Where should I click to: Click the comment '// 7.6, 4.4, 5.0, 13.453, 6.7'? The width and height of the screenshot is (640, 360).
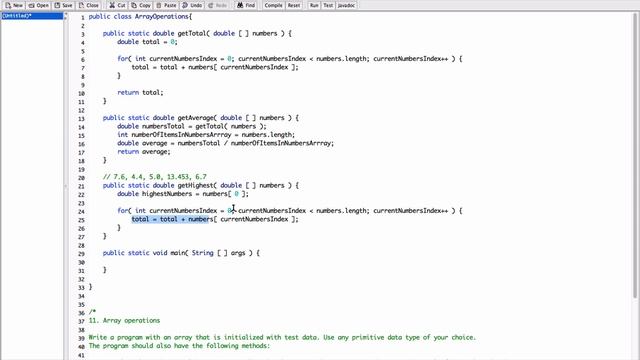pyautogui.click(x=155, y=177)
